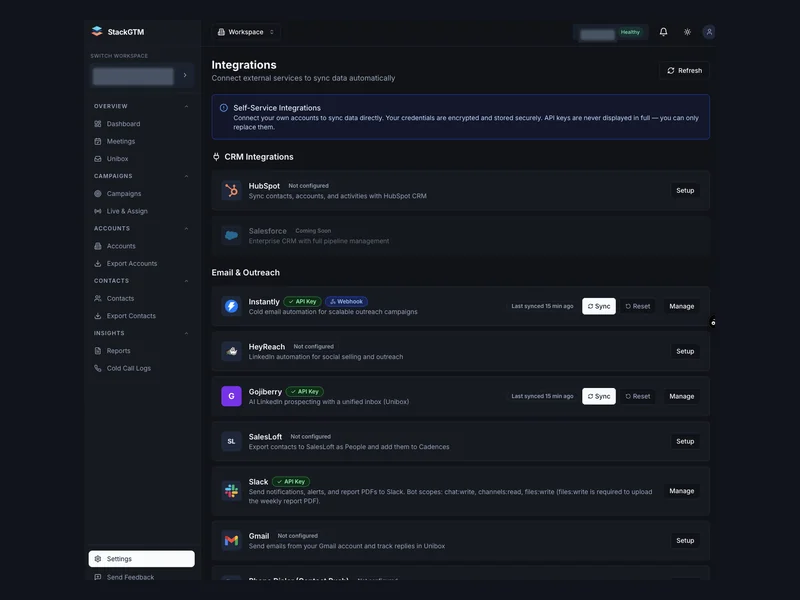Click the HubSpot logo icon
Image resolution: width=800 pixels, height=600 pixels.
coord(232,190)
